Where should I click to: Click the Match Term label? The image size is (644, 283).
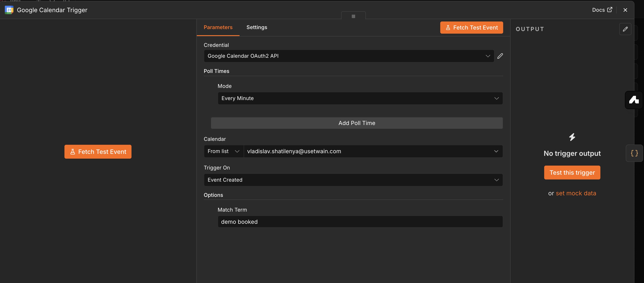[x=232, y=210]
